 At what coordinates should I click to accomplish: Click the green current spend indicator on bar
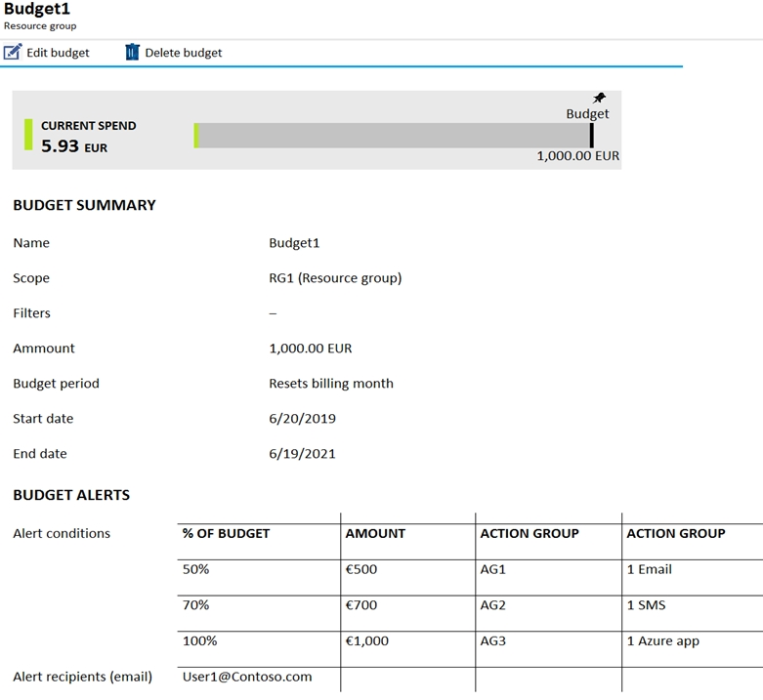pos(196,135)
